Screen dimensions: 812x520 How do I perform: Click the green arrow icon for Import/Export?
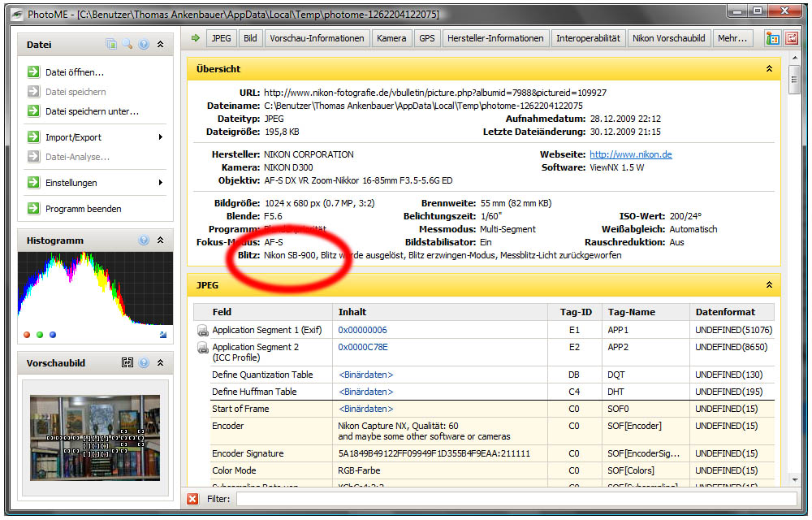33,136
